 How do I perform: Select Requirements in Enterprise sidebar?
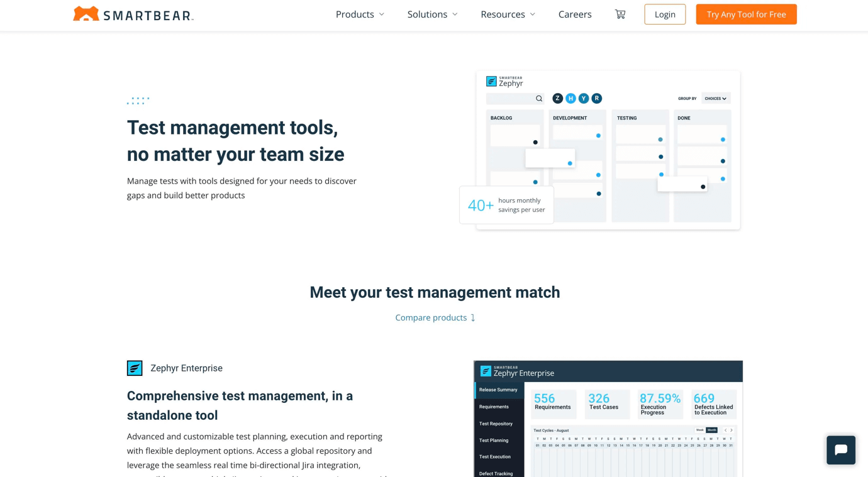coord(494,407)
